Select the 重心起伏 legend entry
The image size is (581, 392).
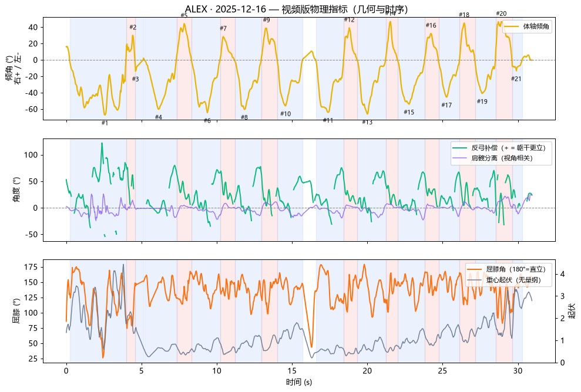coord(504,280)
